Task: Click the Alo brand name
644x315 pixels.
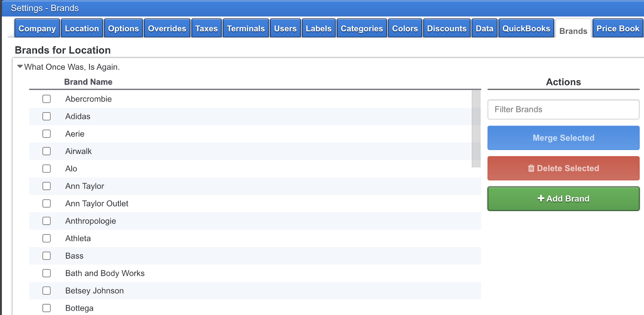Action: pos(71,169)
